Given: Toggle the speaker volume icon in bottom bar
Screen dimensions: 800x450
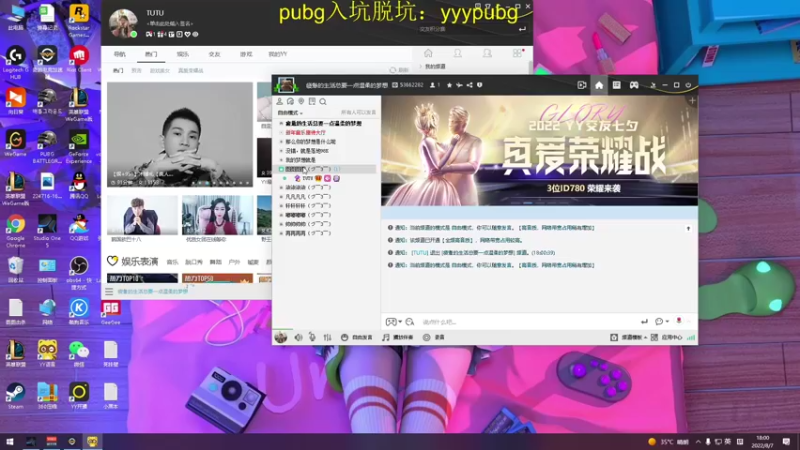Looking at the screenshot, I should 298,337.
